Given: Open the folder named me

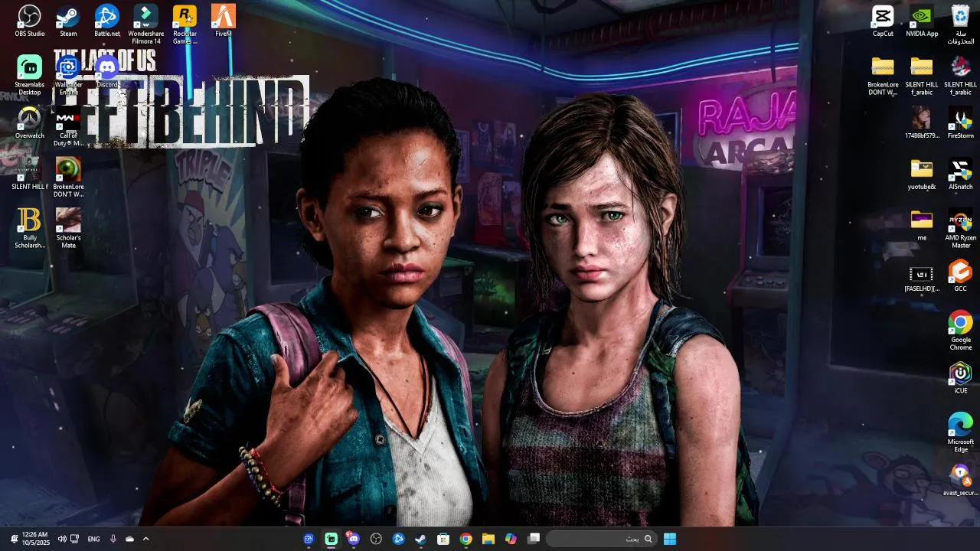Looking at the screenshot, I should click(x=922, y=225).
